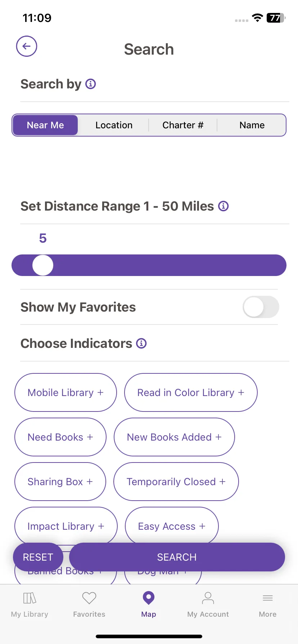The width and height of the screenshot is (298, 644).
Task: Go to Favorites heart icon
Action: coord(89,605)
